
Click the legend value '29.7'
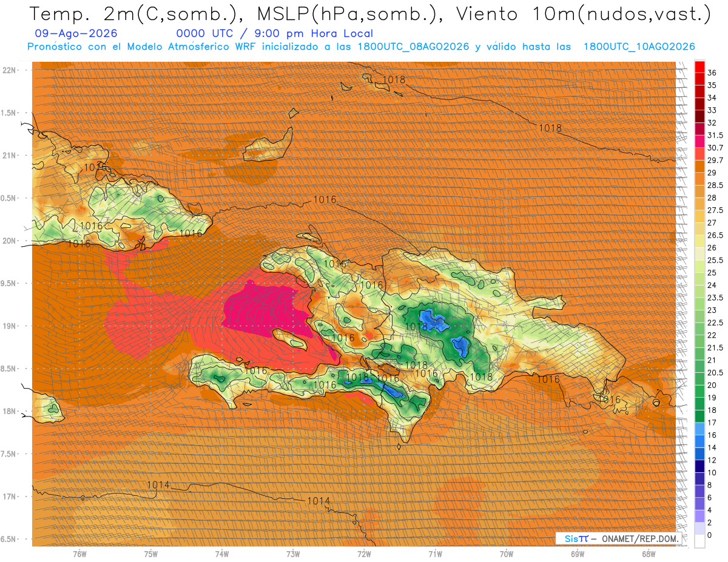[715, 160]
